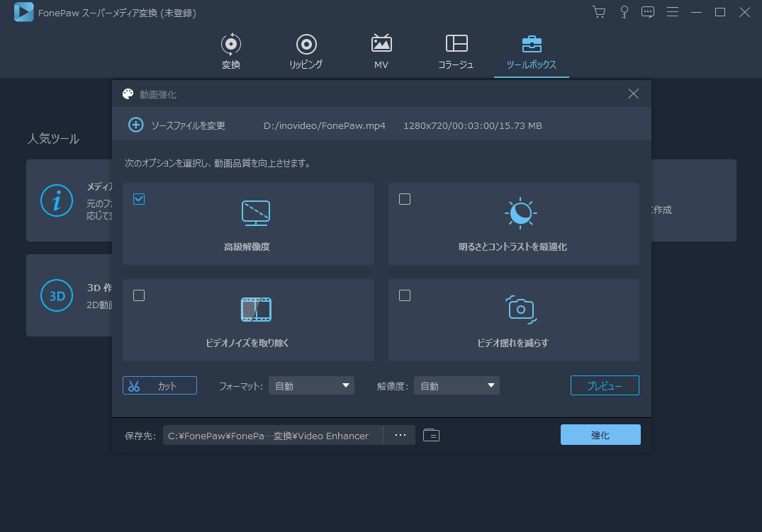Screen dimensions: 762x532
Task: Open the コラージュ tab
Action: click(456, 52)
